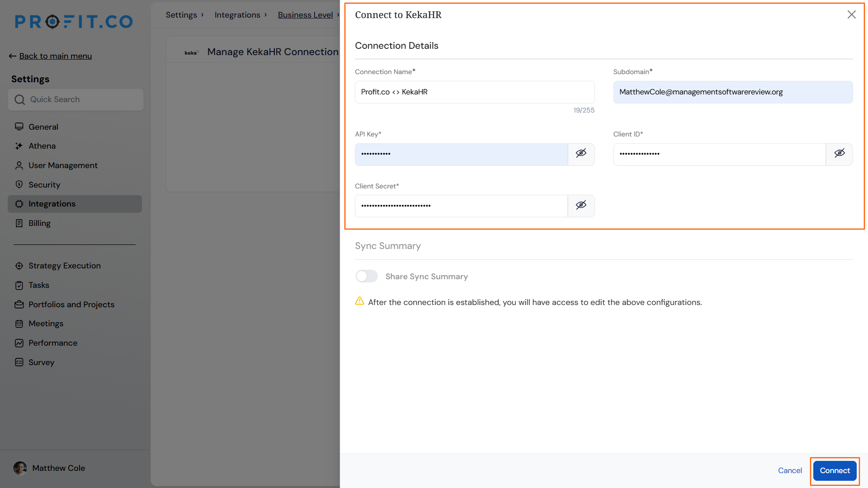The height and width of the screenshot is (488, 868).
Task: Enable the Share Sync Summary toggle
Action: [367, 276]
